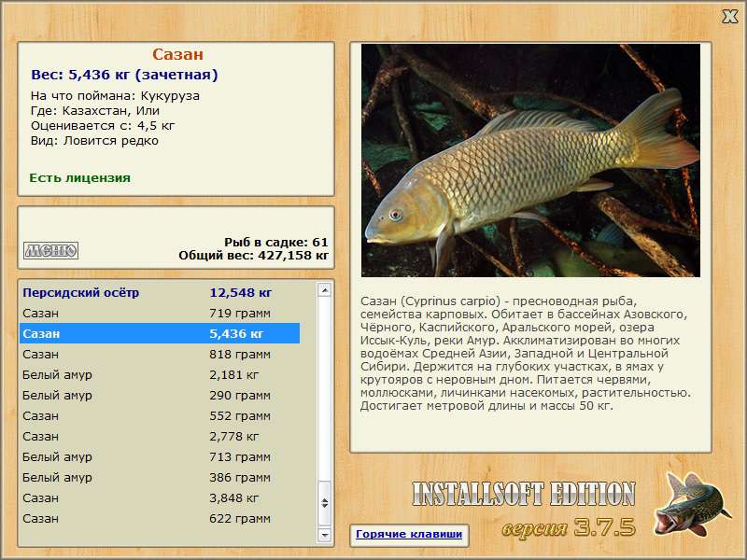Pick the Сазан 2,778 кг row

(160, 436)
